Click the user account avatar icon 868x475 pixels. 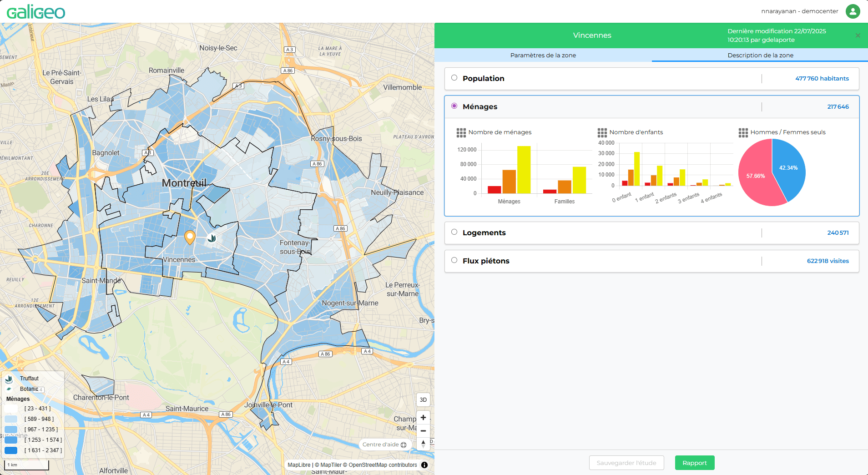[853, 11]
